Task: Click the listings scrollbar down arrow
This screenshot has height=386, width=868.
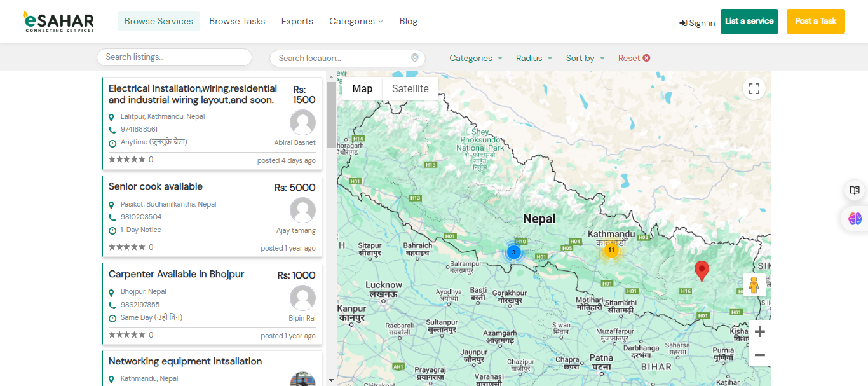Action: pyautogui.click(x=331, y=380)
